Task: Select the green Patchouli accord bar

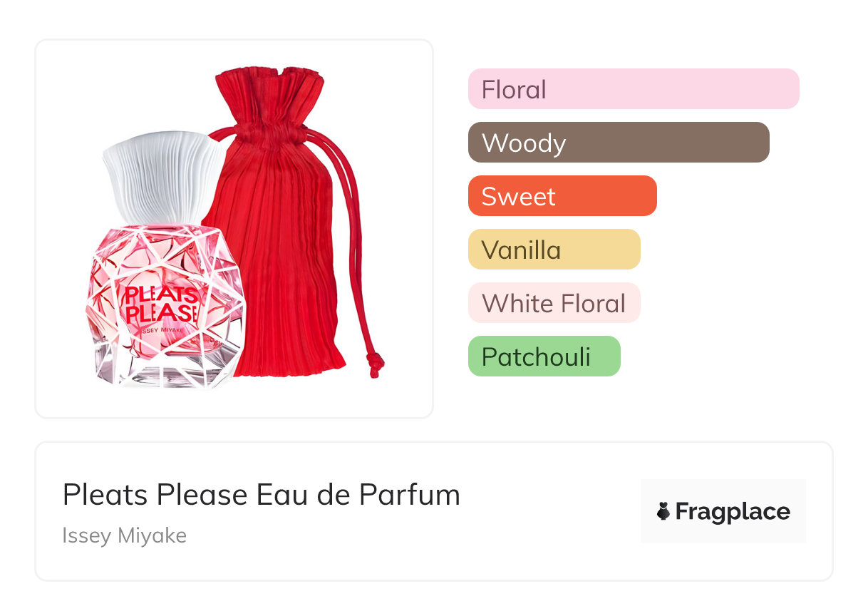Action: click(x=544, y=356)
